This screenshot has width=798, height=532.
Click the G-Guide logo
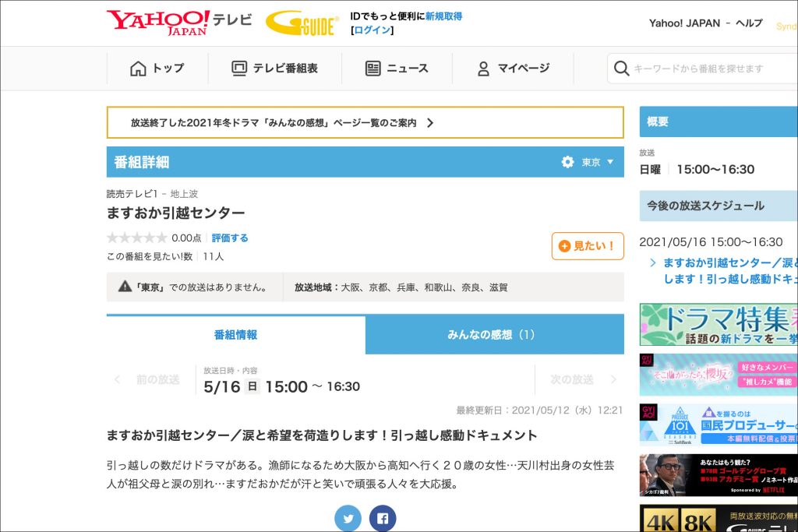coord(301,23)
